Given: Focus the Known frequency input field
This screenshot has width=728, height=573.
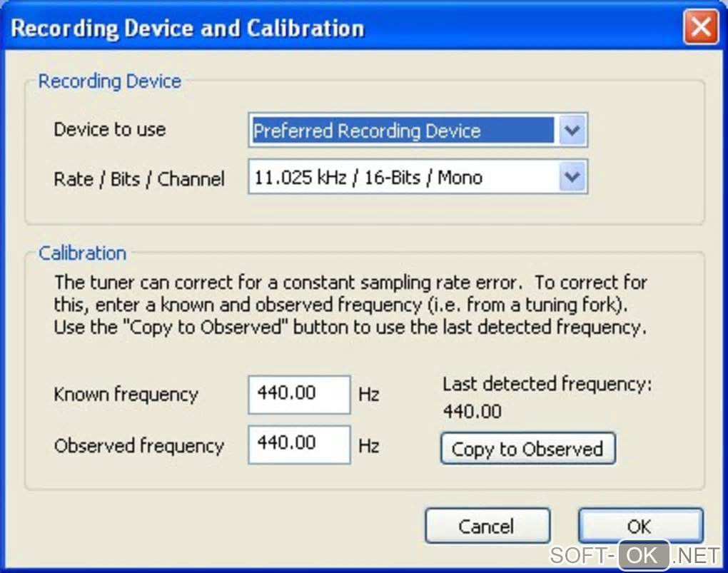Looking at the screenshot, I should tap(299, 394).
